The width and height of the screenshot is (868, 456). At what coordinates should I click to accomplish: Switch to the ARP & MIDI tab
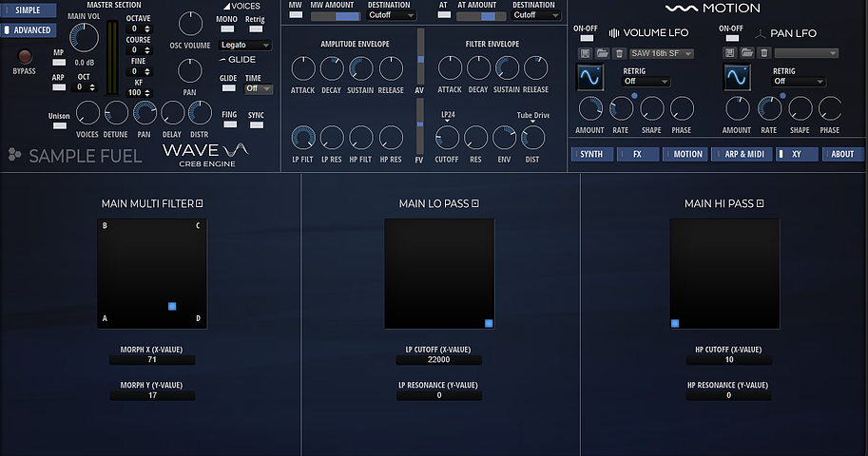coord(742,155)
